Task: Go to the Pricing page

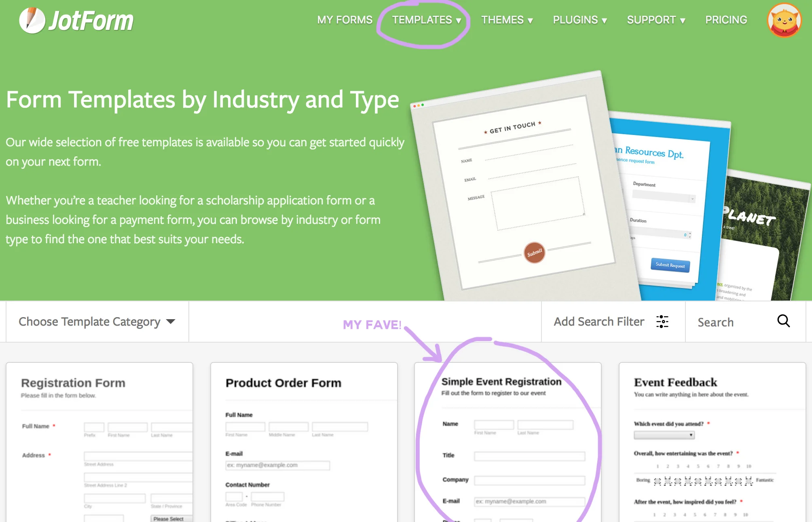Action: (726, 20)
